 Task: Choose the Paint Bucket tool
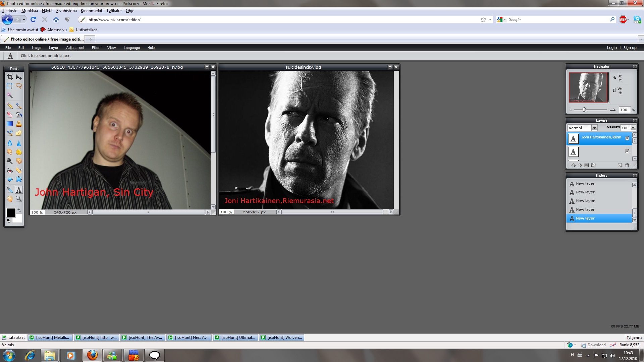pos(19,115)
